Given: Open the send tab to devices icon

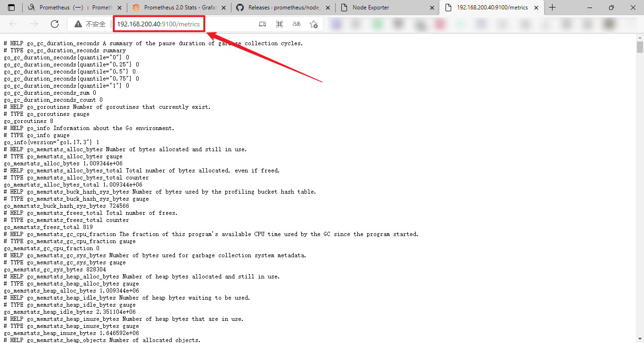Looking at the screenshot, I should click(x=263, y=24).
